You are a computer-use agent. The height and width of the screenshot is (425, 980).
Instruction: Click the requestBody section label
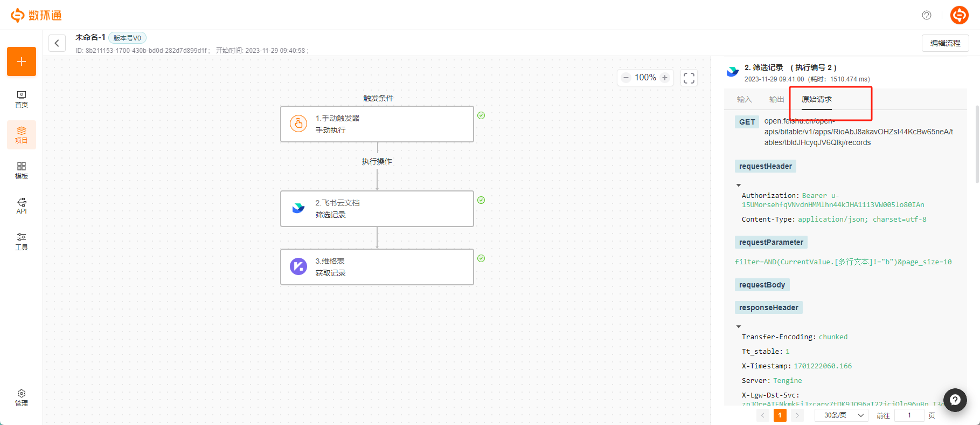click(x=762, y=285)
